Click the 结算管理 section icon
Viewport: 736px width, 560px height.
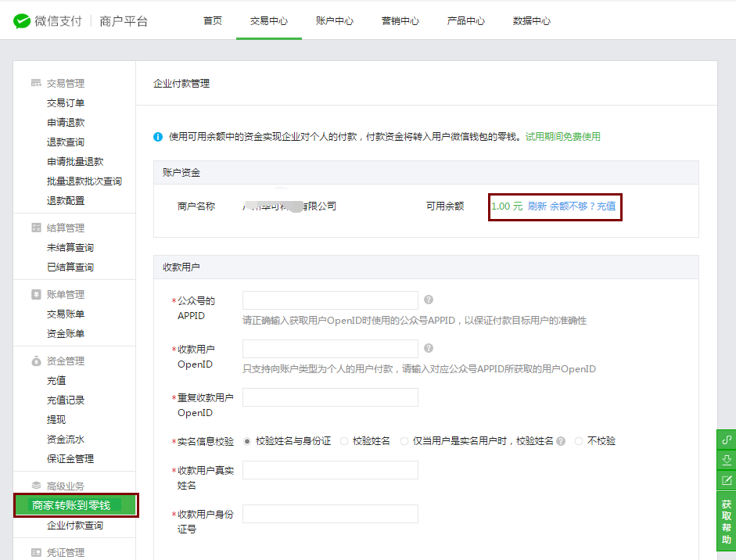[x=36, y=228]
